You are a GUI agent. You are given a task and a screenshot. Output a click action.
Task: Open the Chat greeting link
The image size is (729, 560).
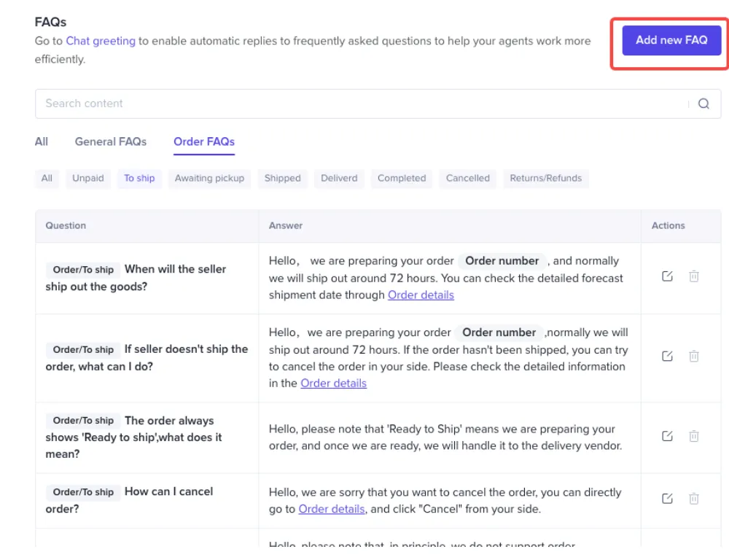click(101, 41)
